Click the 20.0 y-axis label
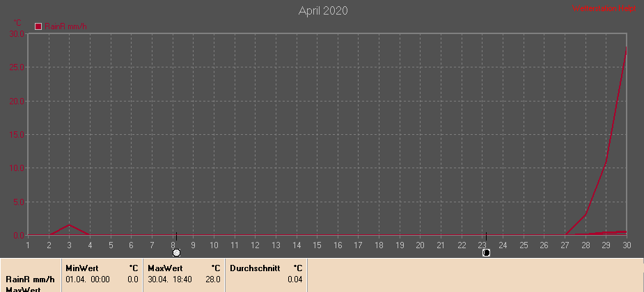Screen dimensions: 644x292 click(x=17, y=101)
